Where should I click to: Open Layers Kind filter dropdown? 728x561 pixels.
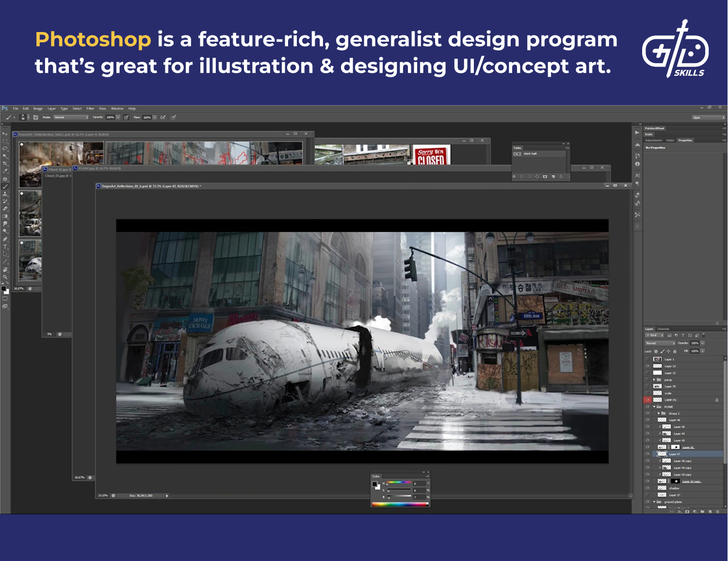click(x=654, y=335)
